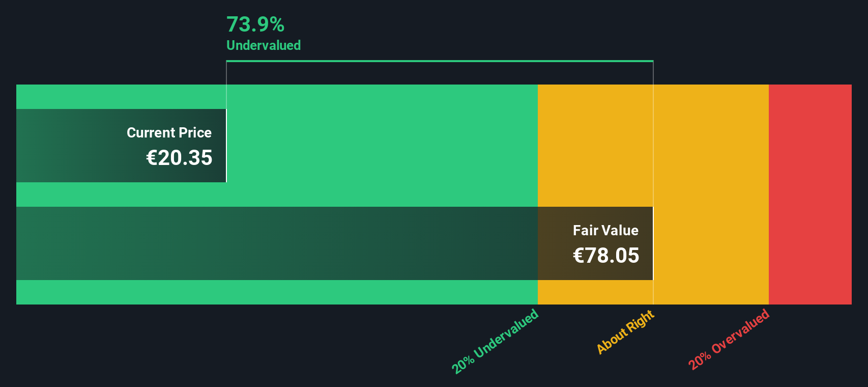Click the Fair Value label
Viewport: 868px width, 387px height.
pyautogui.click(x=605, y=230)
